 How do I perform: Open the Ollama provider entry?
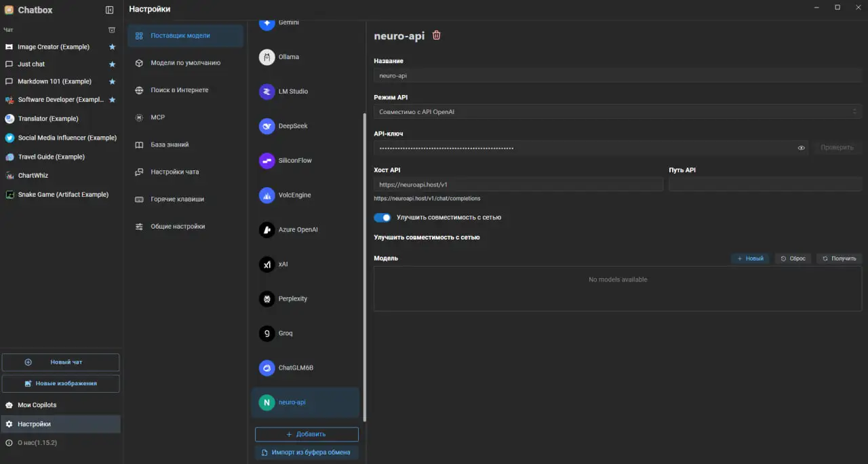pos(288,57)
